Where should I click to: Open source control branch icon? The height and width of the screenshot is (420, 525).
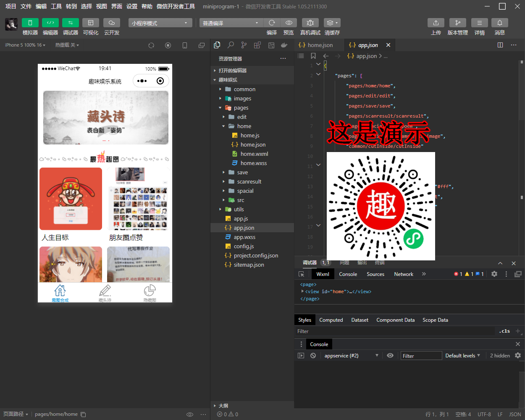(x=244, y=45)
